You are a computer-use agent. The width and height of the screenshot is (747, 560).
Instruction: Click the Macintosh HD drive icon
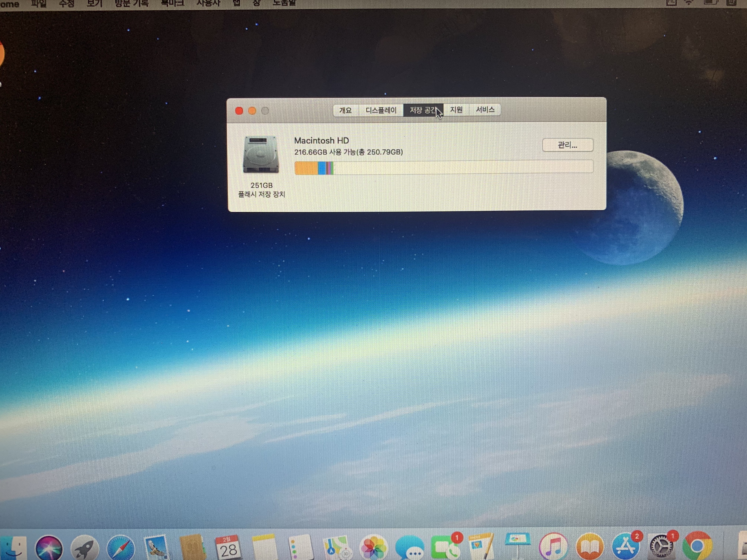click(x=261, y=155)
